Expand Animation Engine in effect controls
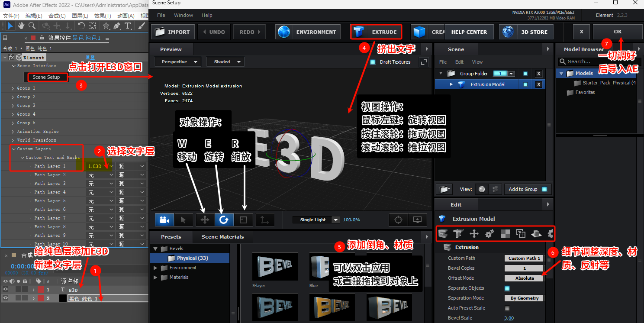The height and width of the screenshot is (323, 644). click(x=13, y=132)
